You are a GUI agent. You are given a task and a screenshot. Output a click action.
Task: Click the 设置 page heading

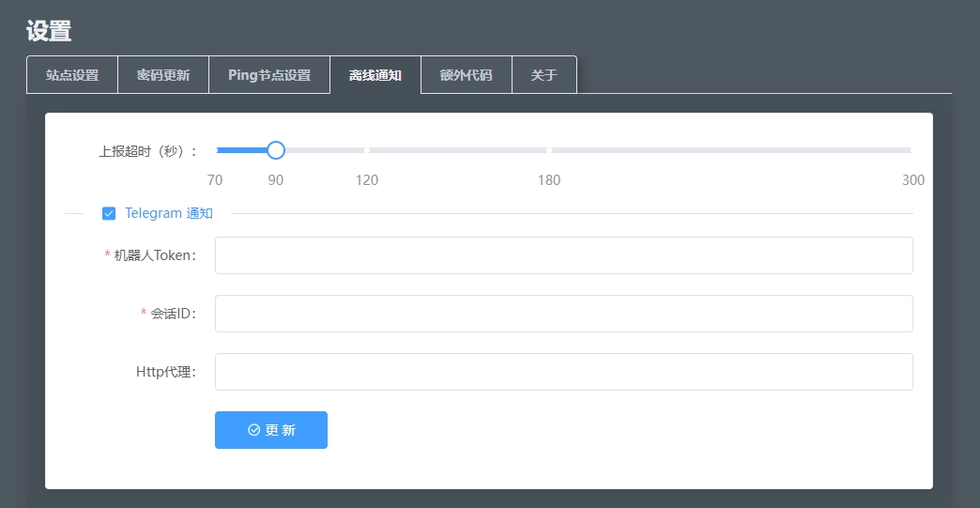point(49,31)
